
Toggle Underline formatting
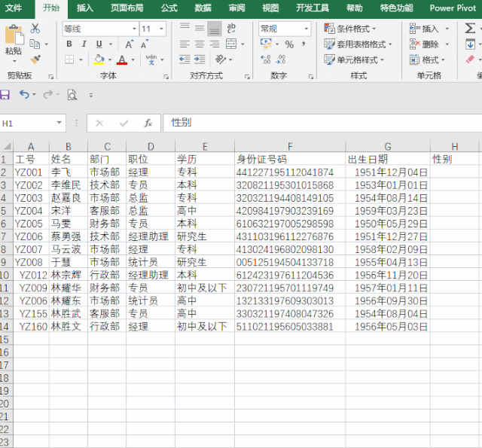99,44
